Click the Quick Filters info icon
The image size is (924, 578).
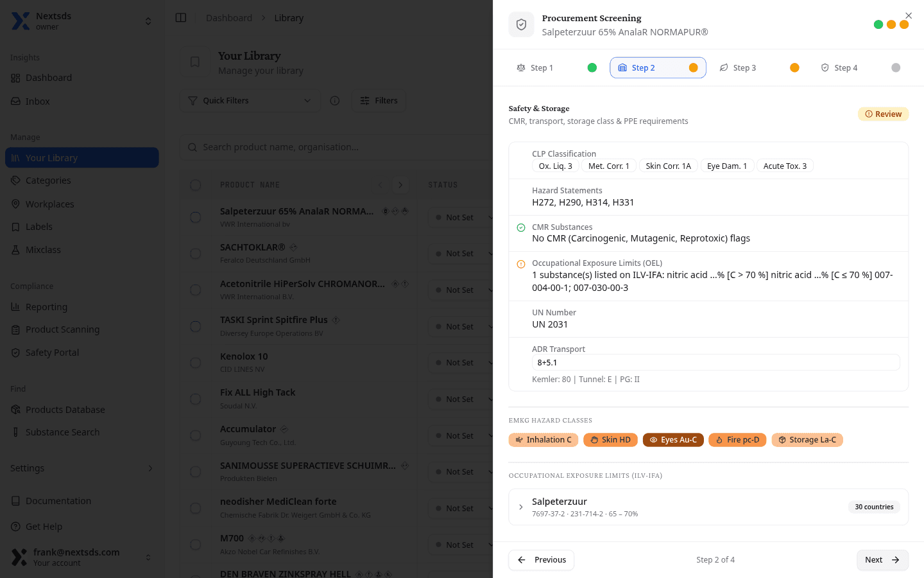coord(335,101)
